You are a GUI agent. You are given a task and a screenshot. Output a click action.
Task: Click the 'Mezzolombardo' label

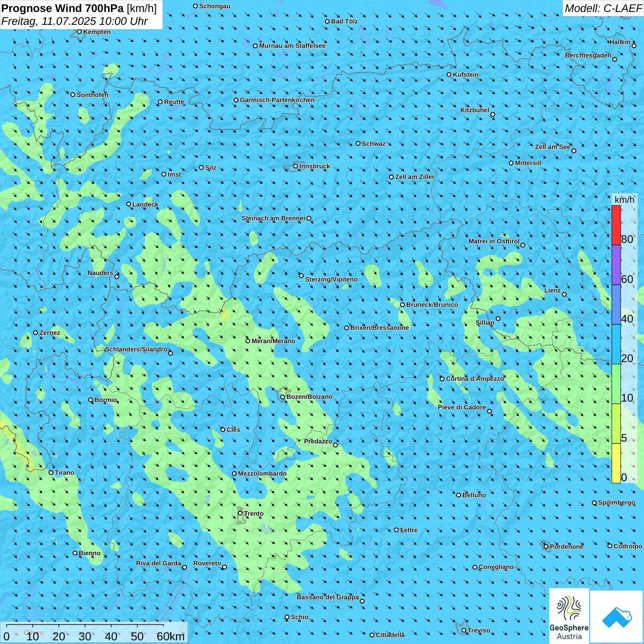click(x=262, y=473)
